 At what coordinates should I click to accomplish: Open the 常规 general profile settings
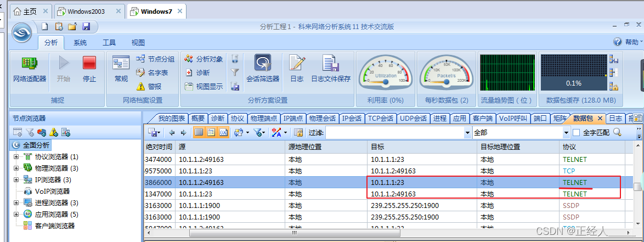[121, 70]
